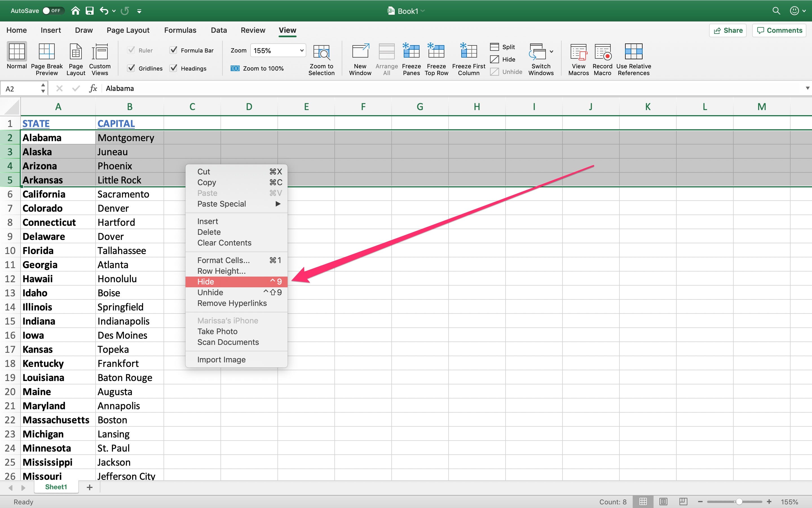Click the Save icon in the title bar
Image resolution: width=812 pixels, height=508 pixels.
coord(90,11)
